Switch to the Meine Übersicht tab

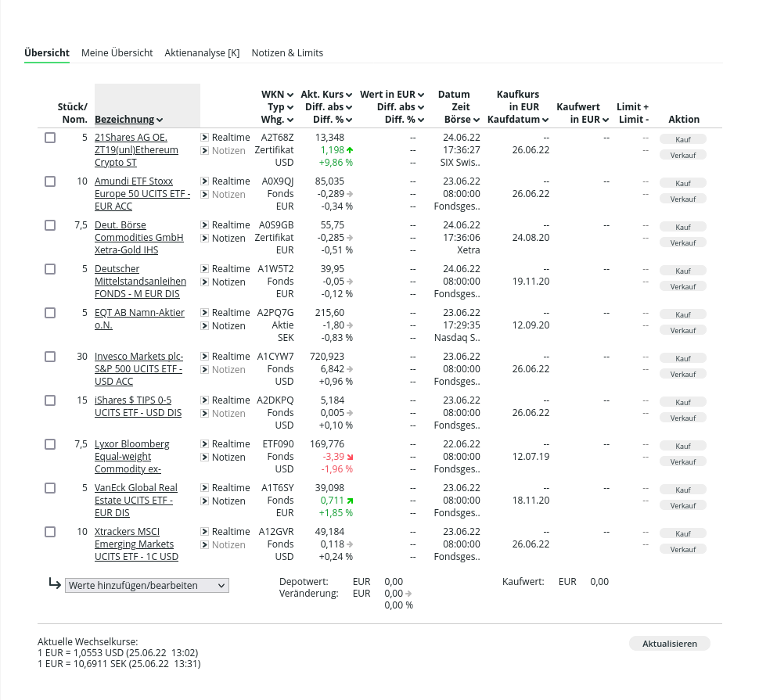pyautogui.click(x=117, y=52)
